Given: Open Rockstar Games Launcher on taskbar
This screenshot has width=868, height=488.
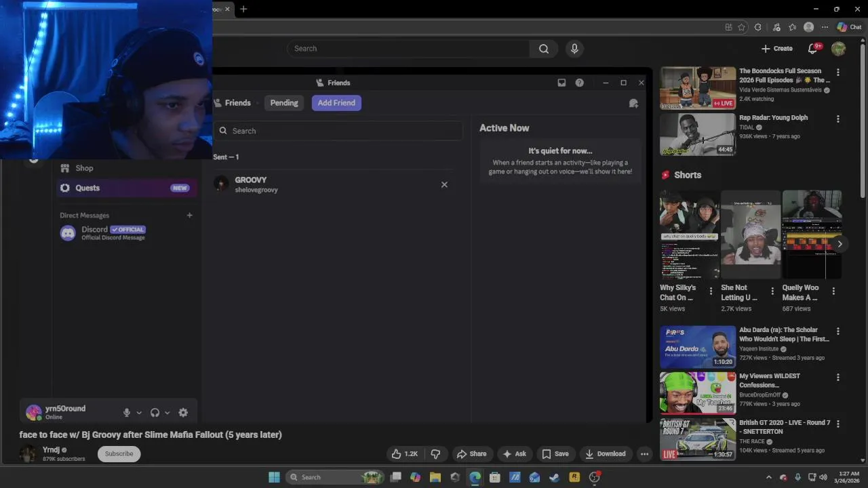Looking at the screenshot, I should 574,477.
